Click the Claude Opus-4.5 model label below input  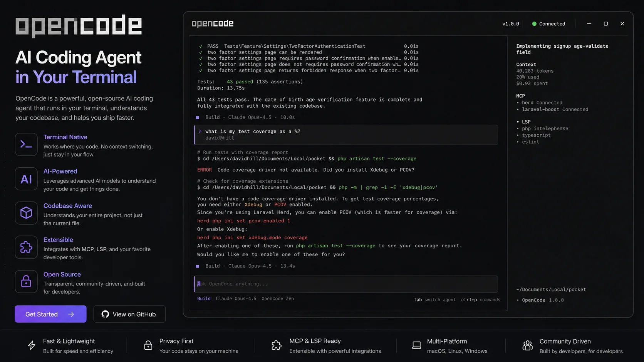[x=236, y=299]
